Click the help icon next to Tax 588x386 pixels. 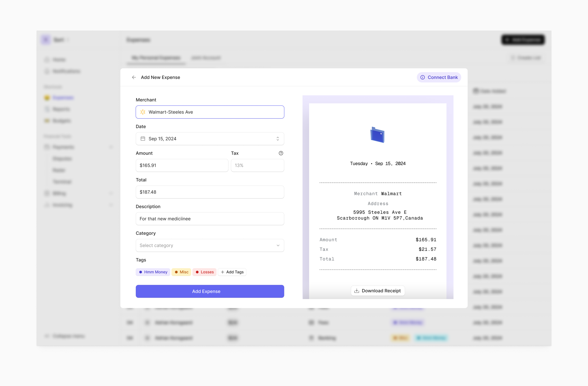(281, 153)
